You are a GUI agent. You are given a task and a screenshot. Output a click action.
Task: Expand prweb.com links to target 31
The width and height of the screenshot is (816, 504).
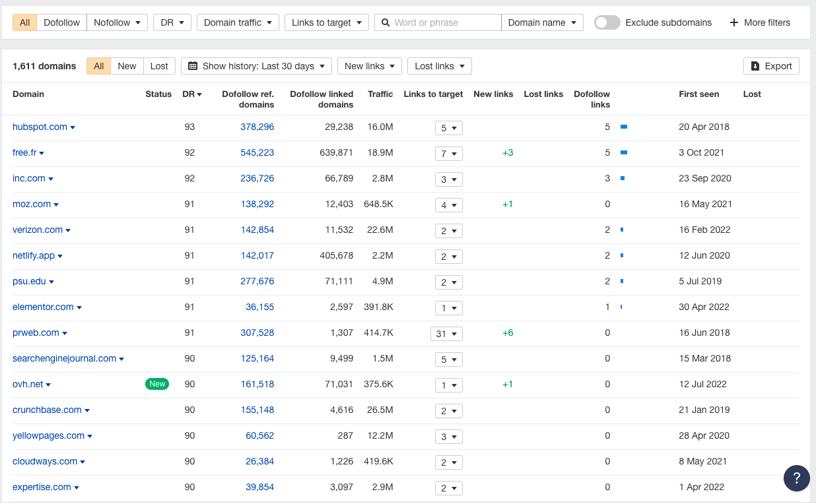coord(446,334)
